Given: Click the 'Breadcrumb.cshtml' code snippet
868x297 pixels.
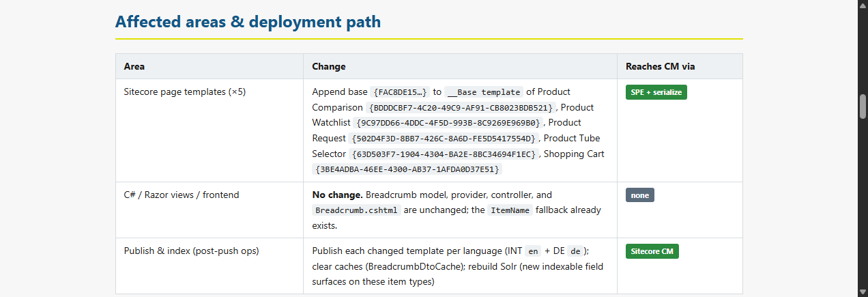Looking at the screenshot, I should tap(356, 210).
